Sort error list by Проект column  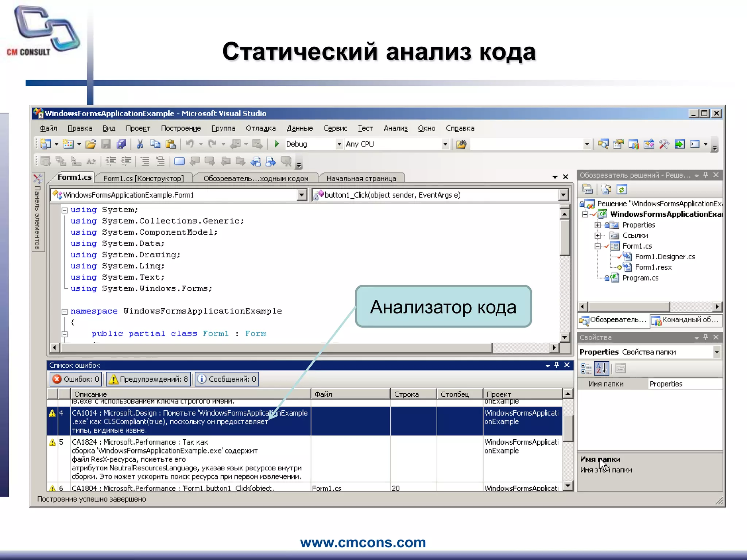coord(523,394)
